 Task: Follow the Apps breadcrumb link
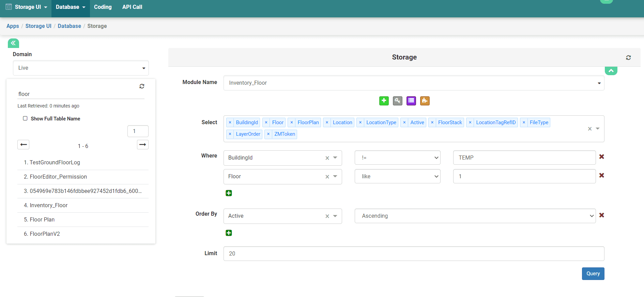[13, 26]
